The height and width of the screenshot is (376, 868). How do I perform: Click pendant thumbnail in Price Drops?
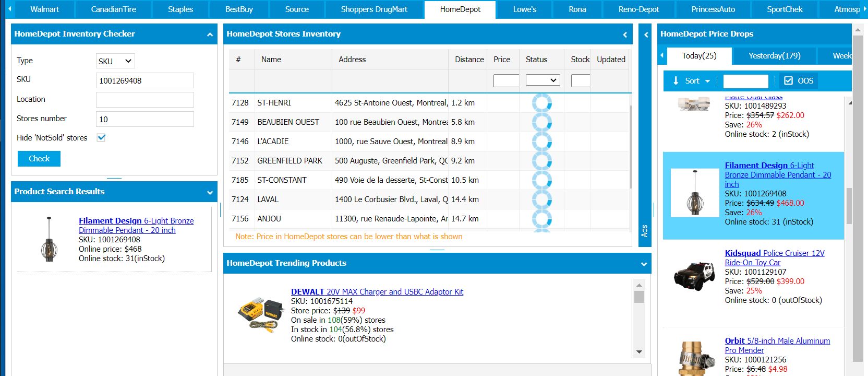pyautogui.click(x=695, y=193)
